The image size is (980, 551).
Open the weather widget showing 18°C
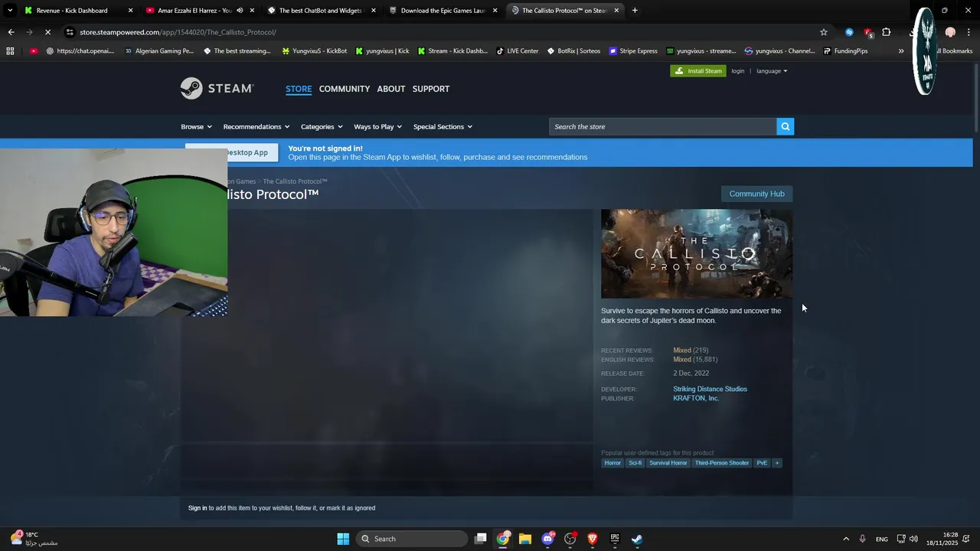34,539
